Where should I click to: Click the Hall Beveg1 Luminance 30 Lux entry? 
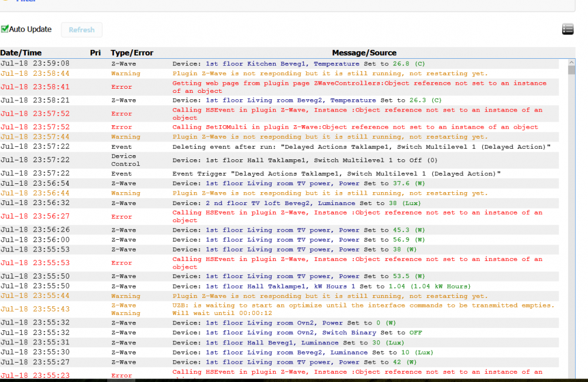coord(288,343)
